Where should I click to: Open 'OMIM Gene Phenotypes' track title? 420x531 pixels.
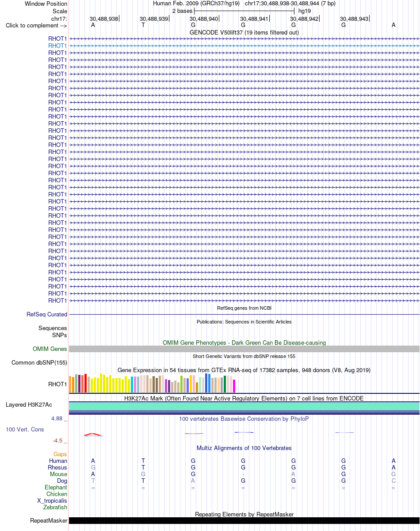tap(244, 342)
